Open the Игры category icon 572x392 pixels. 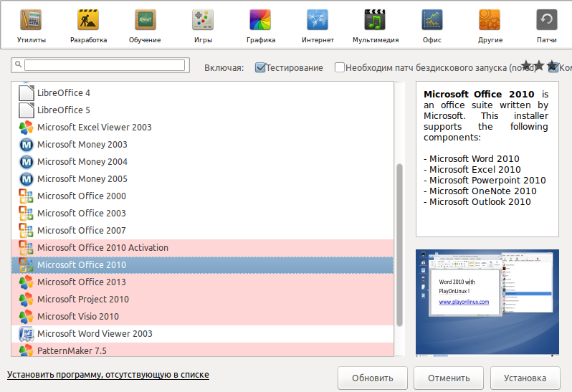[203, 19]
